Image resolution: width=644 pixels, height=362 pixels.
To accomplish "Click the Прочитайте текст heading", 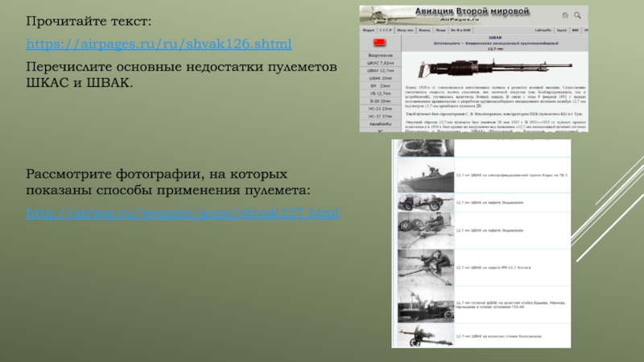I will click(x=89, y=22).
